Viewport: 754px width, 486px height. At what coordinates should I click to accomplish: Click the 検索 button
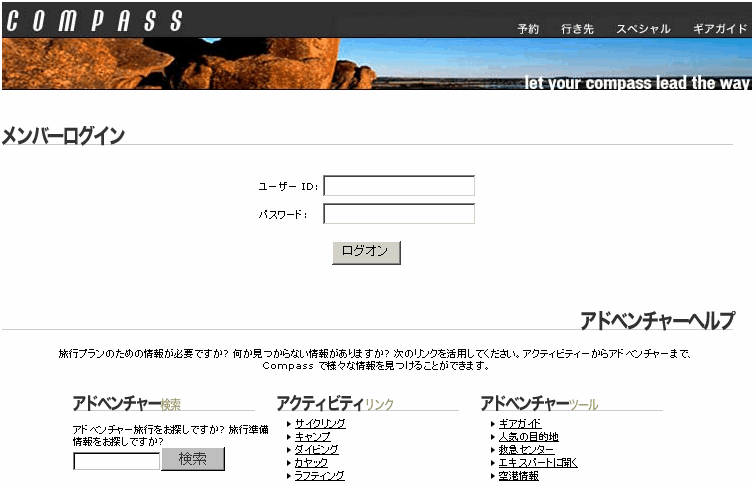pos(193,459)
